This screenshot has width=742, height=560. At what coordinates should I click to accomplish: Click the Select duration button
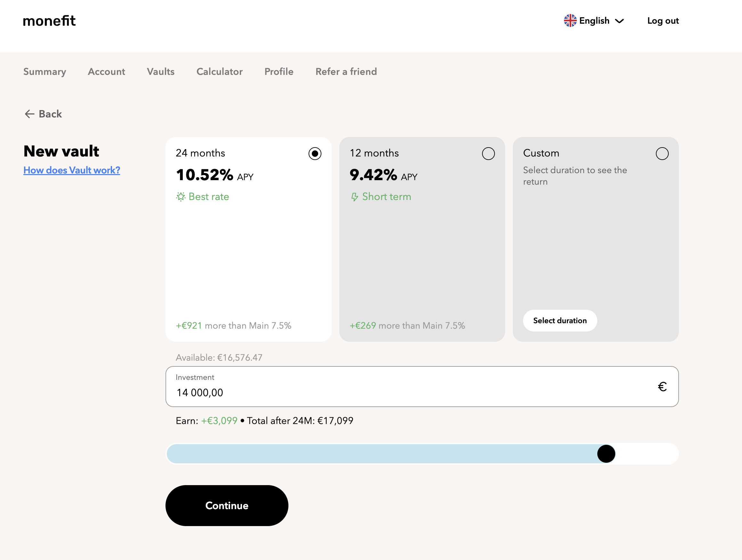pos(560,321)
